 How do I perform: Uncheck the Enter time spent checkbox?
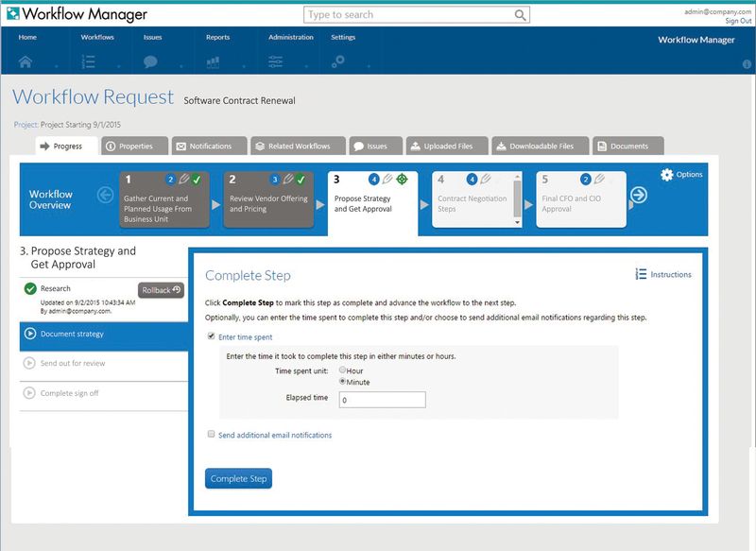tap(211, 336)
